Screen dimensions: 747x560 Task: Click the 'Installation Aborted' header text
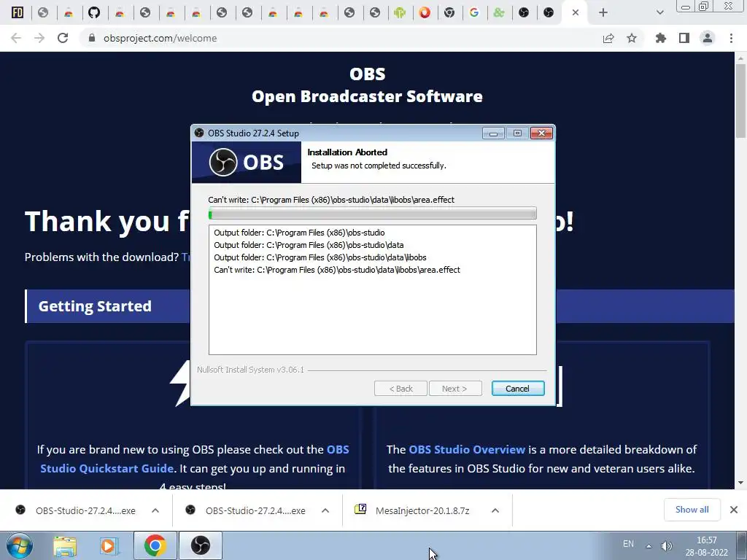point(347,152)
